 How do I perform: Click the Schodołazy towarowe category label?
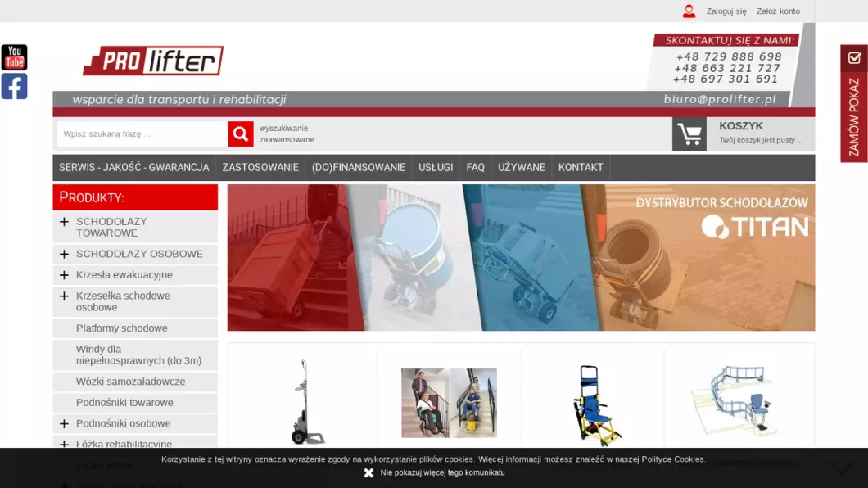[111, 228]
